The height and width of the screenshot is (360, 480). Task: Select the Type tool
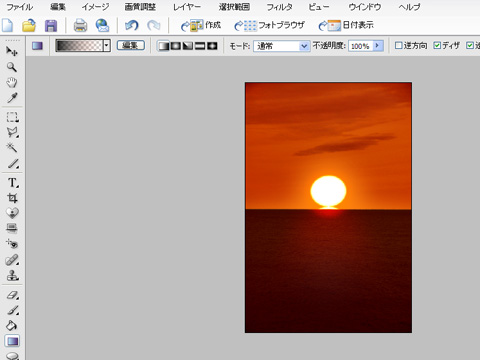point(13,183)
